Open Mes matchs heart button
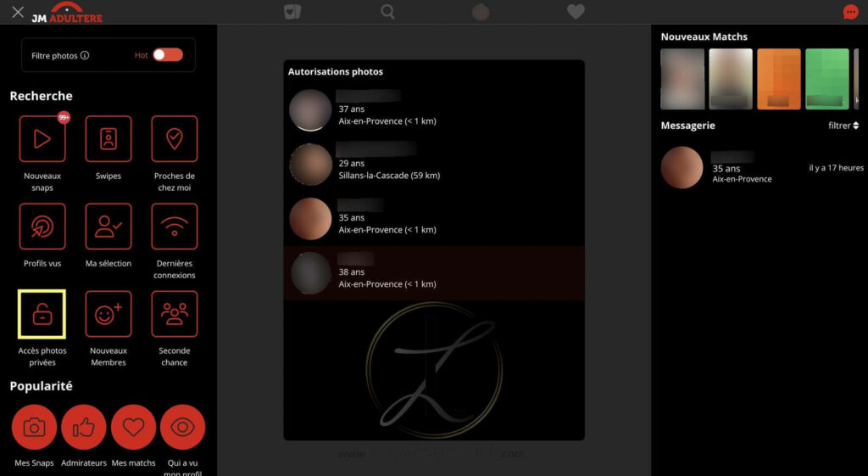This screenshot has height=476, width=868. [133, 428]
